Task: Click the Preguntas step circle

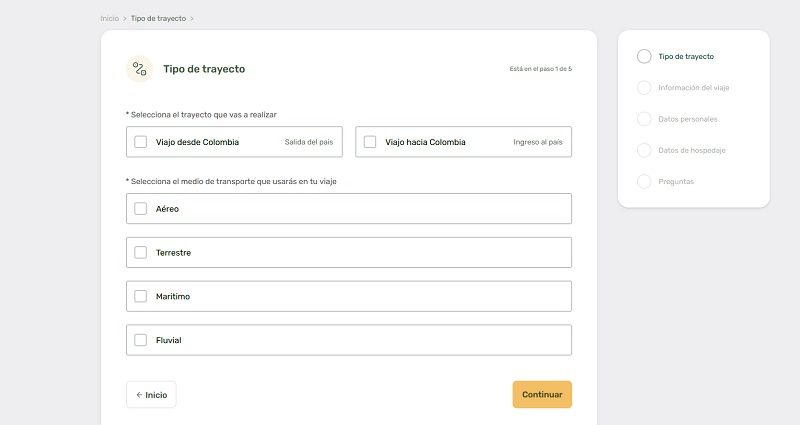Action: [x=644, y=181]
